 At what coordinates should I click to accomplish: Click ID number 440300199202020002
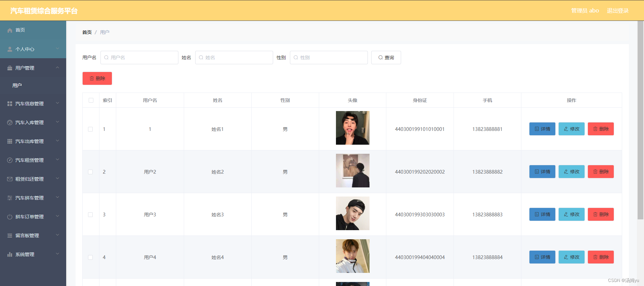tap(420, 172)
